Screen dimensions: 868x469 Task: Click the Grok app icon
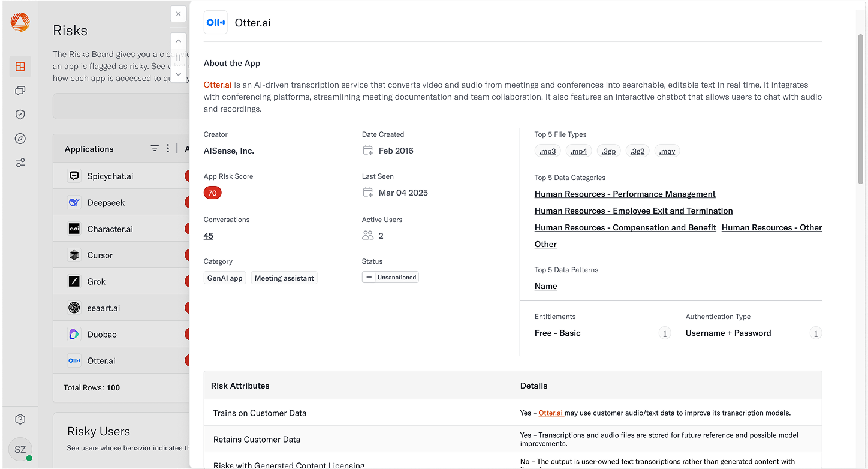point(74,281)
